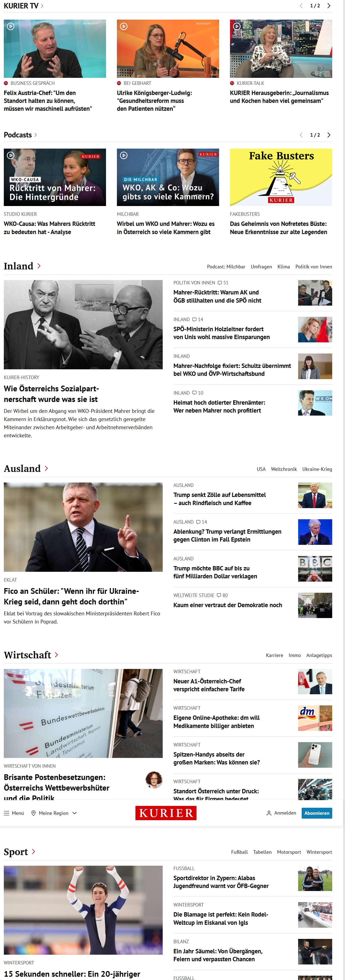Advance Podcasts carousel with right arrow

click(x=329, y=135)
